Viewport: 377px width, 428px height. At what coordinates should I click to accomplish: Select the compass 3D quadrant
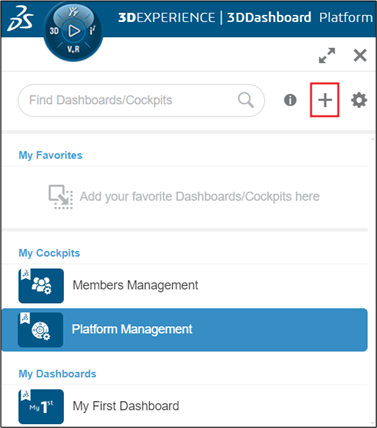(54, 31)
